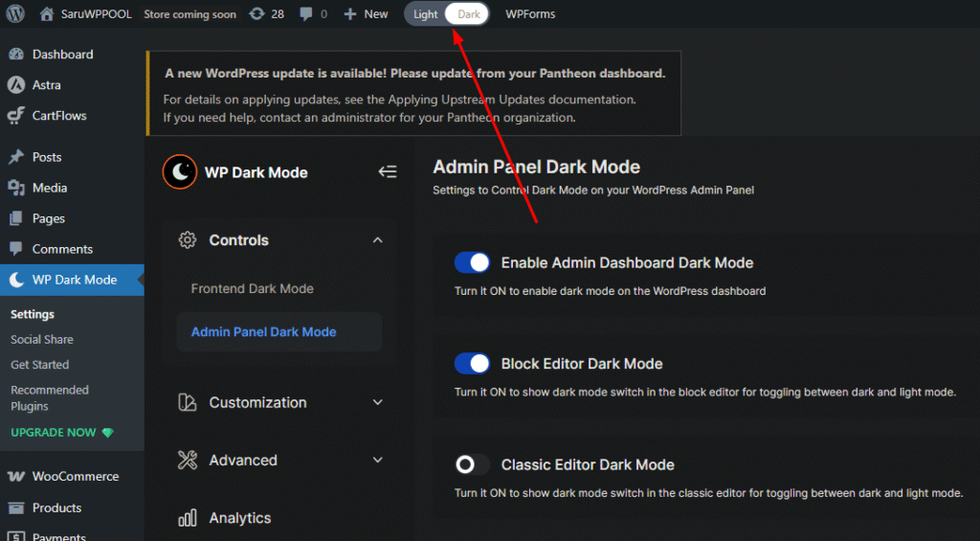The width and height of the screenshot is (980, 541).
Task: Open Social Share submenu item
Action: click(42, 339)
